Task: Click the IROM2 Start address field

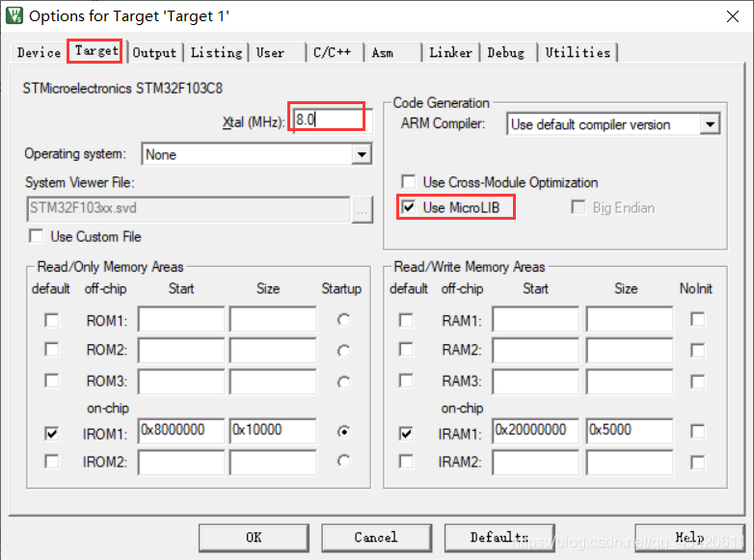Action: (181, 463)
